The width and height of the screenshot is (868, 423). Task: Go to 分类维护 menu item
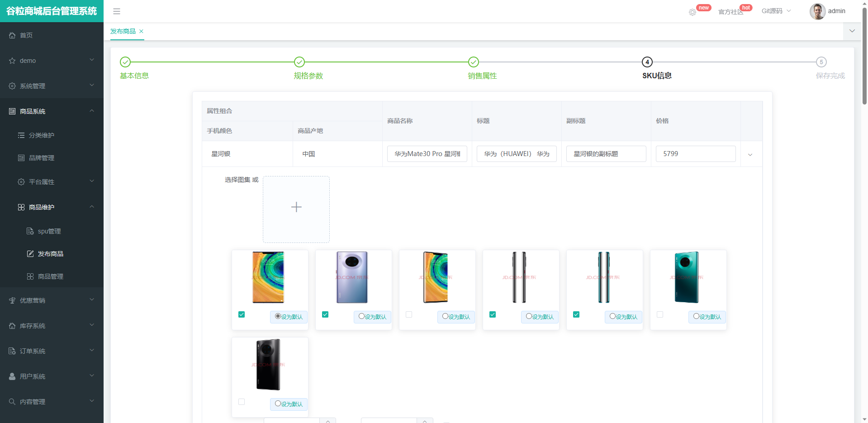coord(41,135)
